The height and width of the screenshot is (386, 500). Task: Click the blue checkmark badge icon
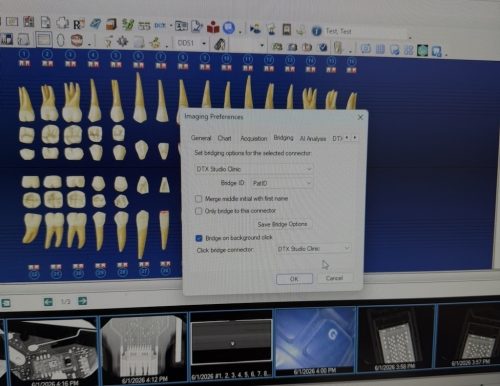point(322,47)
